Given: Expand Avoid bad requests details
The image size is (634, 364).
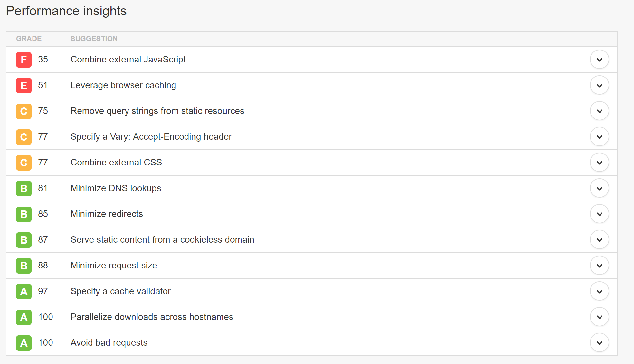Looking at the screenshot, I should click(x=599, y=343).
